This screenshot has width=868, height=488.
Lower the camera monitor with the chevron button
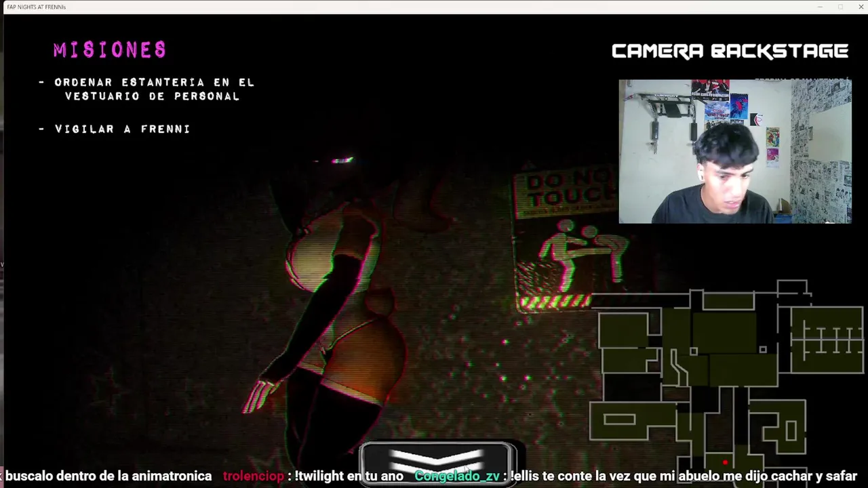pyautogui.click(x=437, y=463)
